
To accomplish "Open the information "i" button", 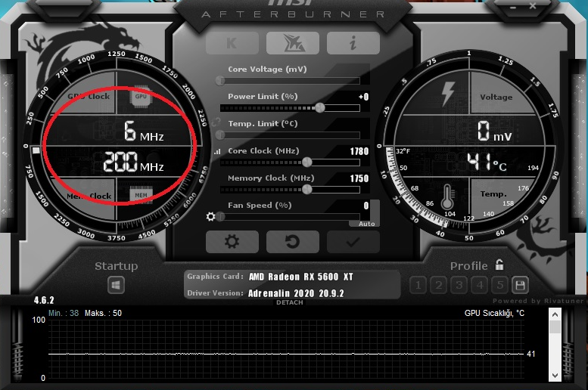I will tap(353, 43).
